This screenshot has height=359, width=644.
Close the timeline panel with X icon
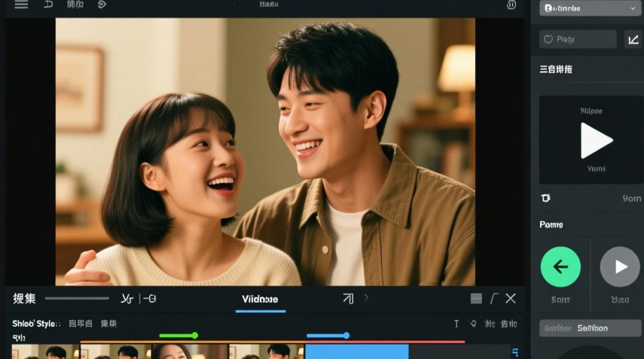click(511, 299)
